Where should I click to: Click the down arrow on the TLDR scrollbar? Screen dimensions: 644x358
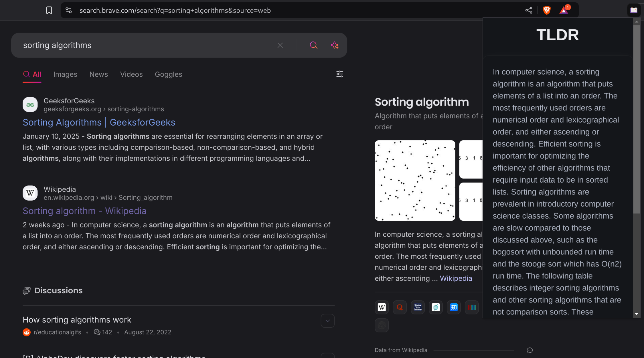(636, 314)
